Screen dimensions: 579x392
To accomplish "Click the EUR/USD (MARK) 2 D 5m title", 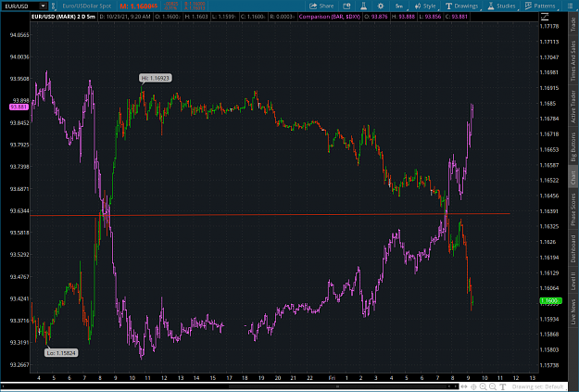I will point(63,17).
